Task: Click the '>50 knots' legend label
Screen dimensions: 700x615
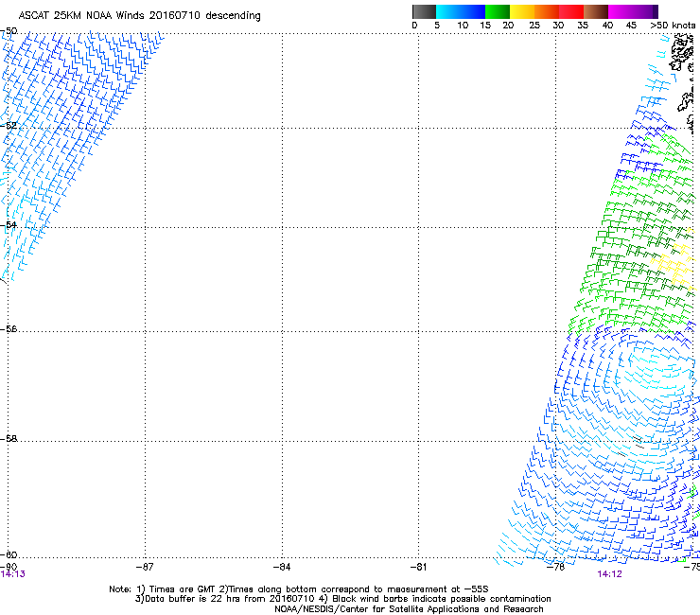Action: [673, 26]
